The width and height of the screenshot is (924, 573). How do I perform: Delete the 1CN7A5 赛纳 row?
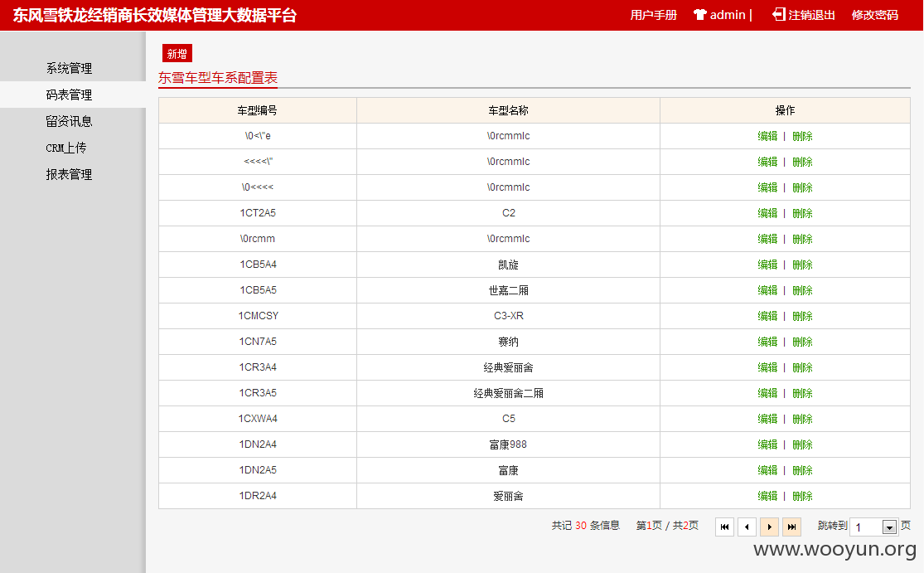click(x=802, y=342)
